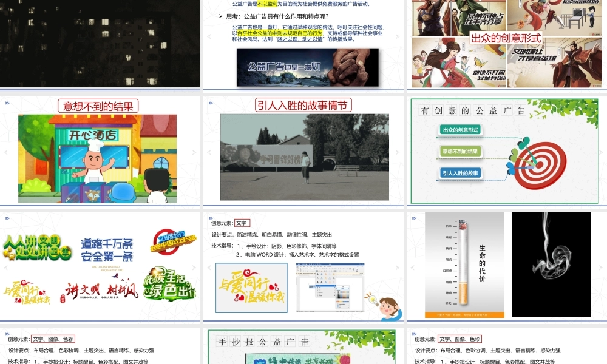Open the dark building night slide thumbnail

point(100,44)
